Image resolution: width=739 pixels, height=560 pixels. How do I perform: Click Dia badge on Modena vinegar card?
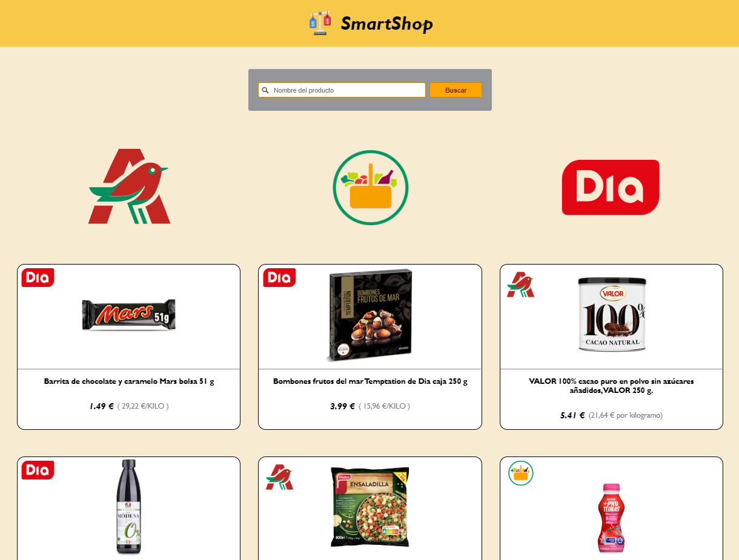38,470
